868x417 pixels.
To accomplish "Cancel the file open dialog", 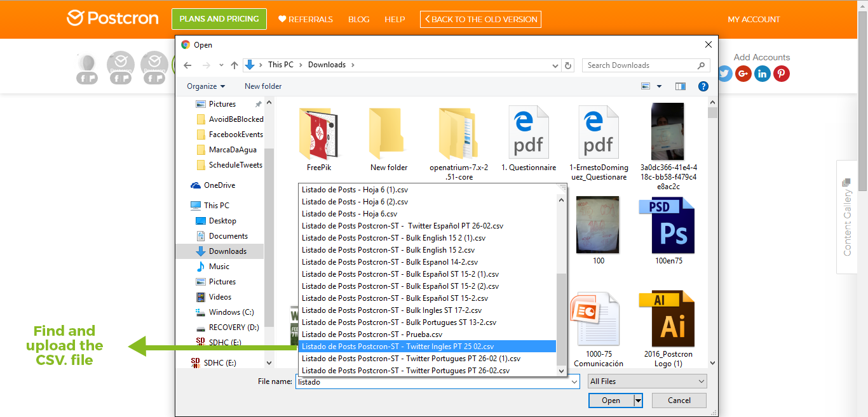I will pyautogui.click(x=679, y=400).
